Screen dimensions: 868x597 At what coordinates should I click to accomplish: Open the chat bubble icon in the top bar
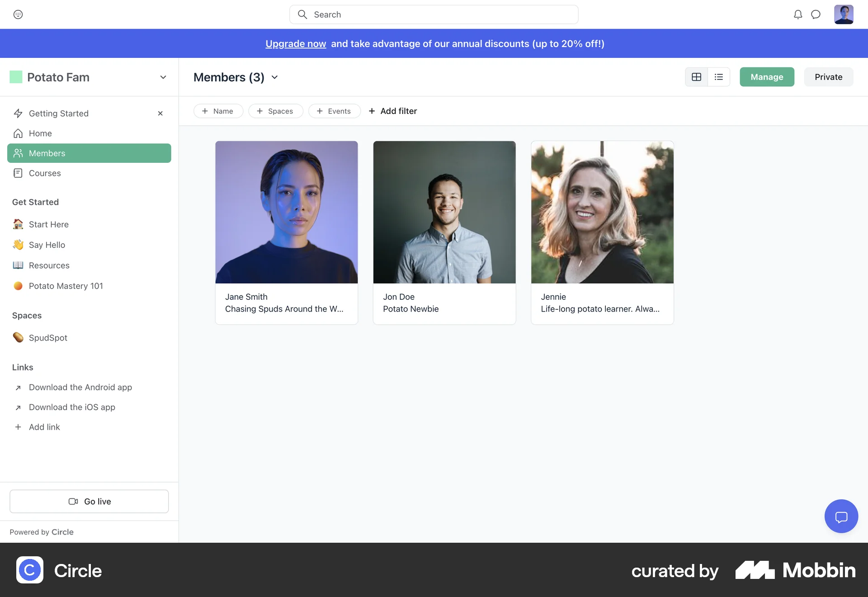(816, 14)
